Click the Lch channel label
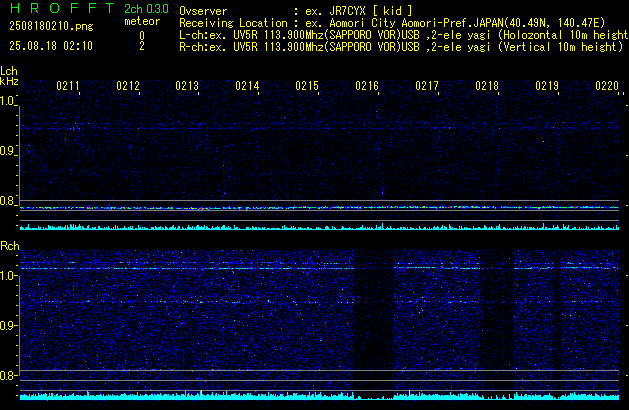Viewport: 629px width, 410px height. click(x=9, y=71)
